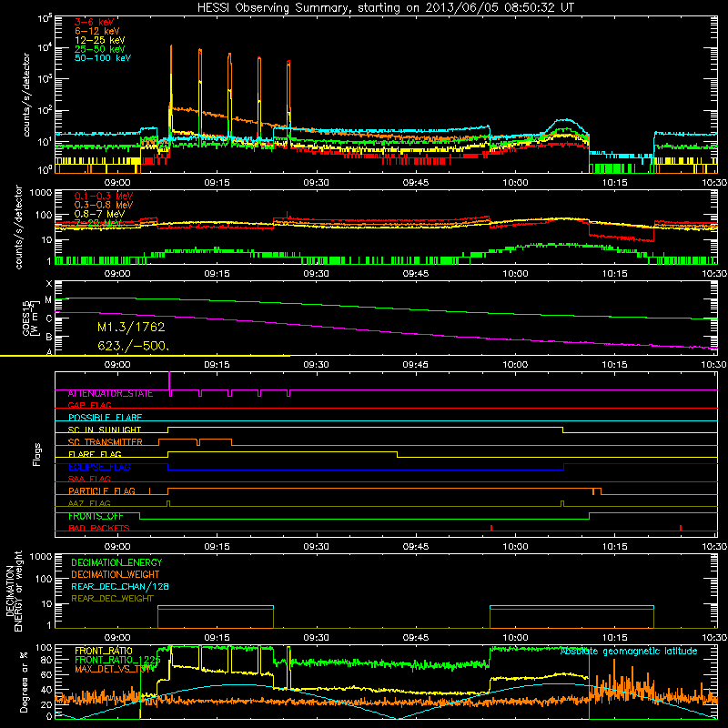Image resolution: width=728 pixels, height=728 pixels.
Task: Click the tall attenuator state spike marker
Action: pos(169,380)
